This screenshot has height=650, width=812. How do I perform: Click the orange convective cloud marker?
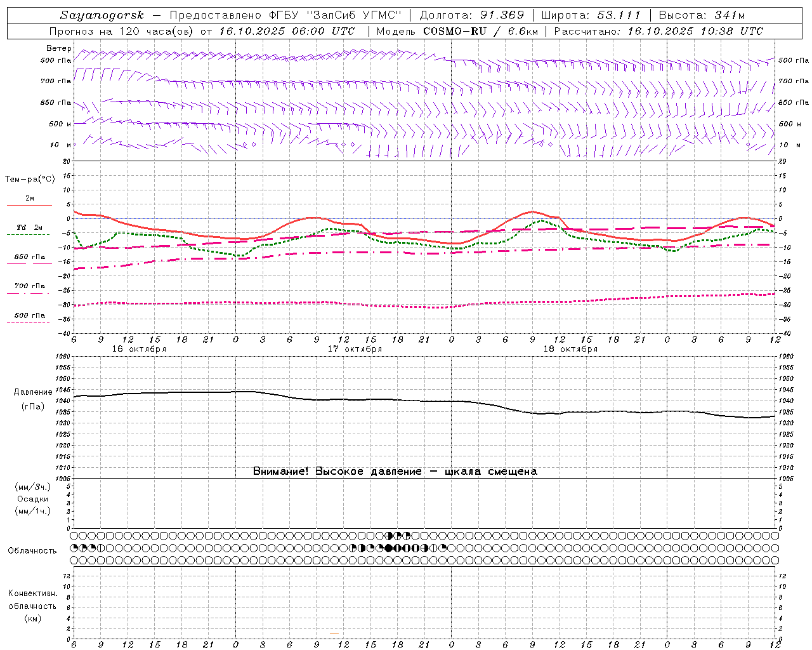tap(334, 633)
